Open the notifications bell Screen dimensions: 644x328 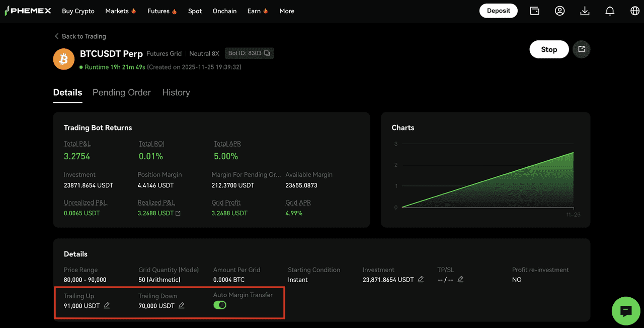click(x=610, y=11)
